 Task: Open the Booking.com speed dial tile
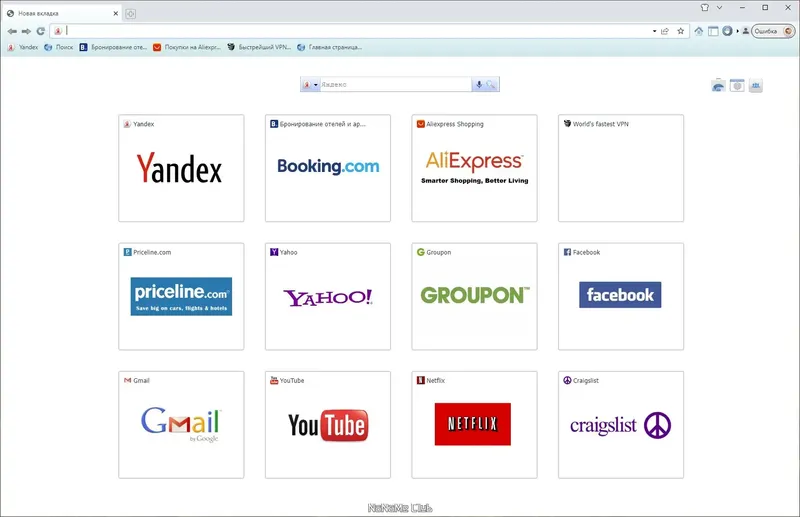(x=328, y=168)
